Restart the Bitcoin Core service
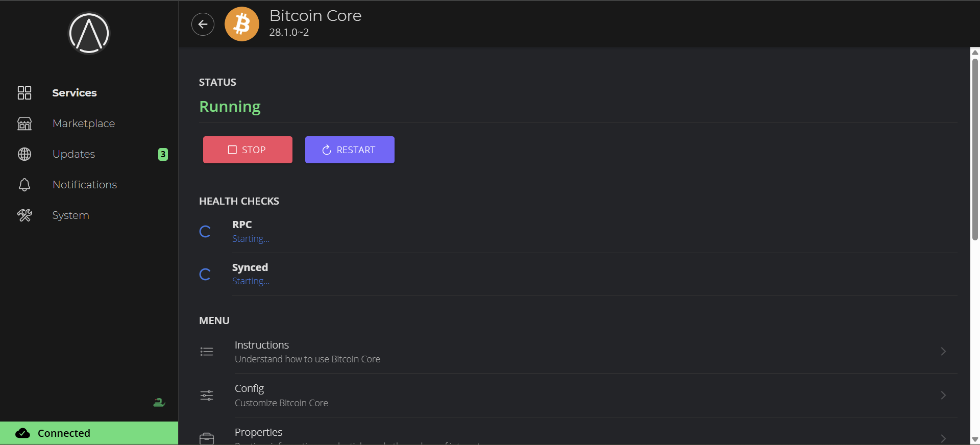 coord(350,150)
